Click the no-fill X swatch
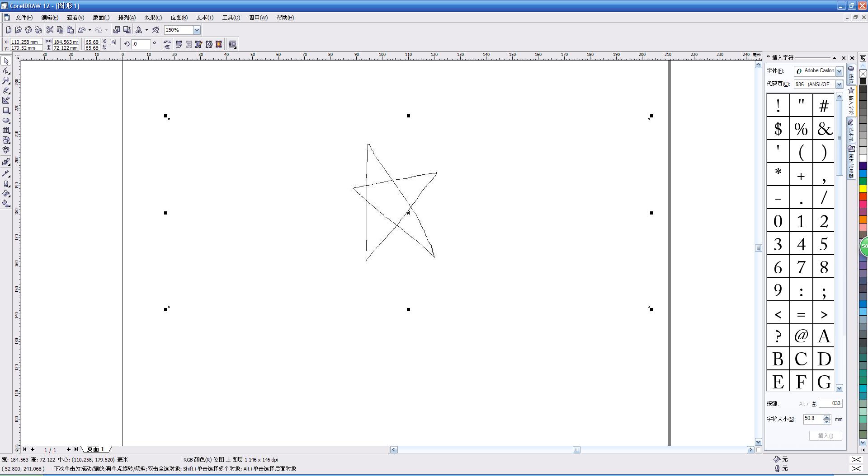 tap(863, 74)
